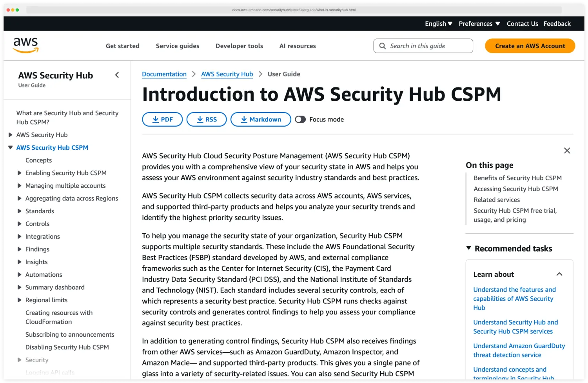588x383 pixels.
Task: Collapse Recommended tasks triangle
Action: pos(468,248)
